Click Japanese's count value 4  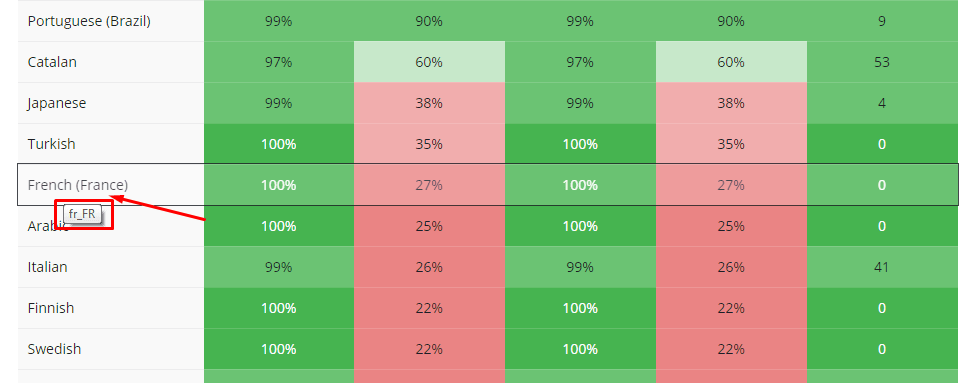pos(882,103)
